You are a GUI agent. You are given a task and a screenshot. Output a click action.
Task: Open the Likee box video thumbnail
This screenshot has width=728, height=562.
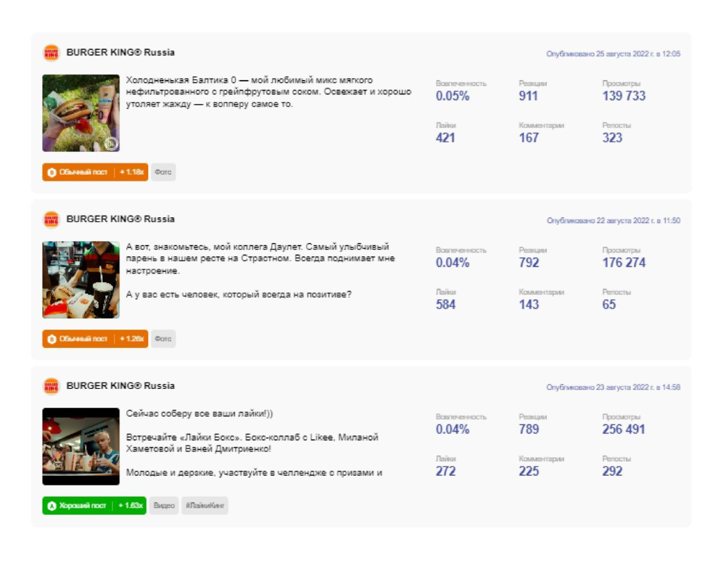point(81,446)
